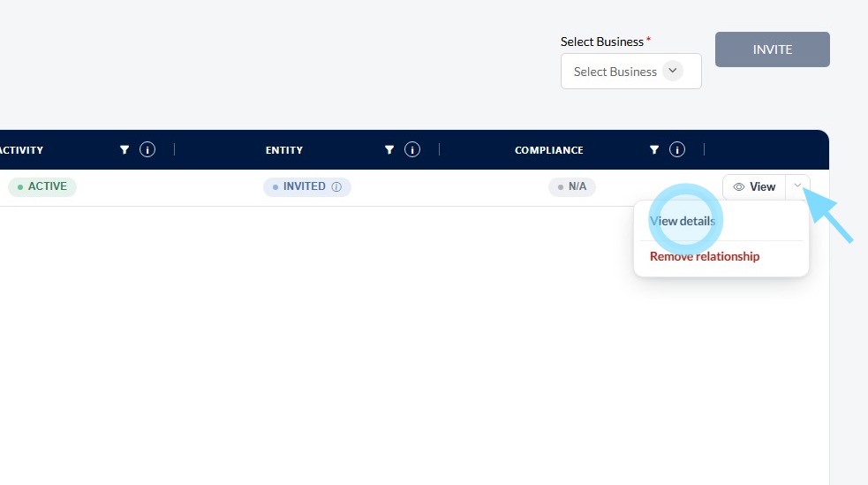The width and height of the screenshot is (868, 485).
Task: Show Compliance column info tooltip
Action: (677, 149)
